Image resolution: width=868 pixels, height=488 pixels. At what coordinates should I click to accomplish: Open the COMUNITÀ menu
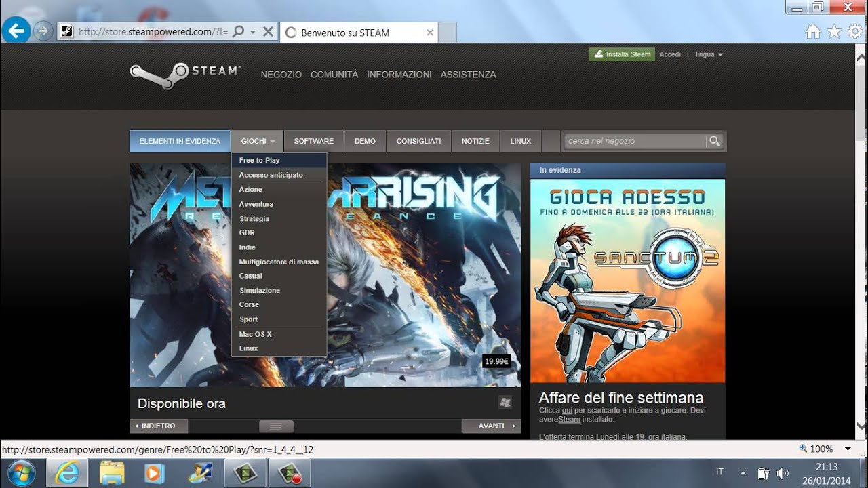point(334,75)
